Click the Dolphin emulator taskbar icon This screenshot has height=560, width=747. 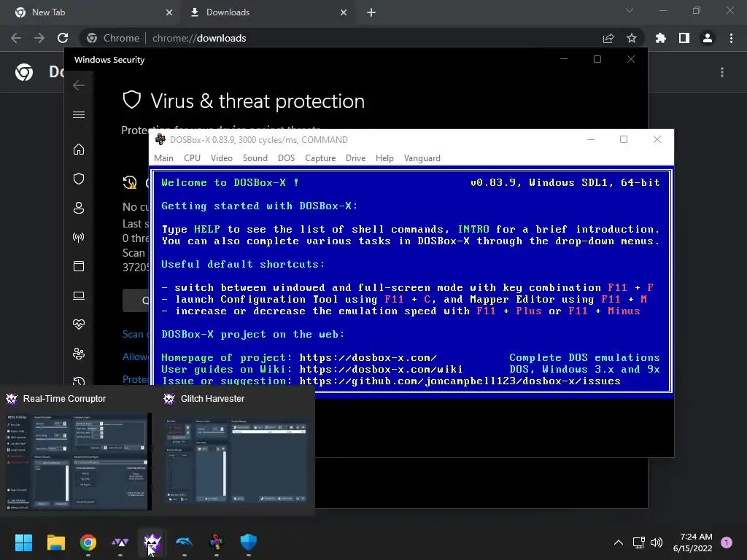[185, 542]
